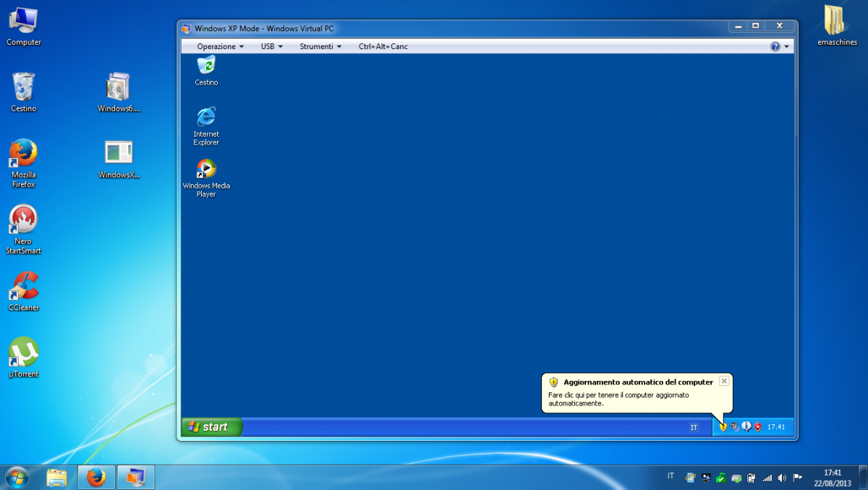Image resolution: width=868 pixels, height=490 pixels.
Task: Select the µTorrent desktop shortcut
Action: pos(24,358)
